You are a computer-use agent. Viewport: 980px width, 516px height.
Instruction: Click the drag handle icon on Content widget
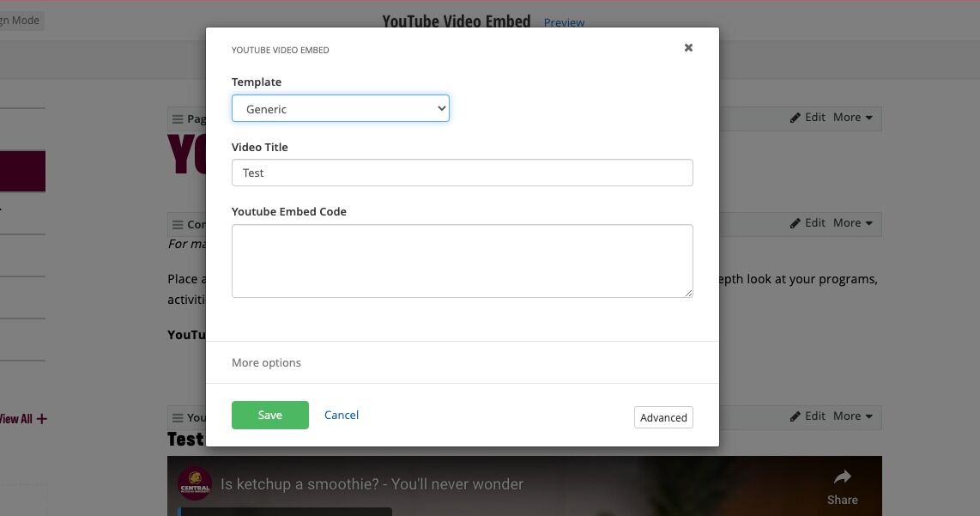click(x=178, y=225)
